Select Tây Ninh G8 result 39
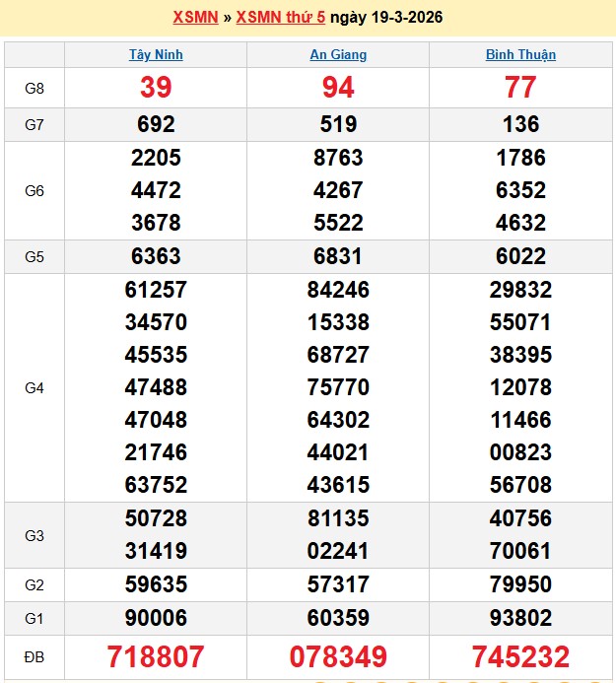The height and width of the screenshot is (683, 616). click(x=156, y=88)
